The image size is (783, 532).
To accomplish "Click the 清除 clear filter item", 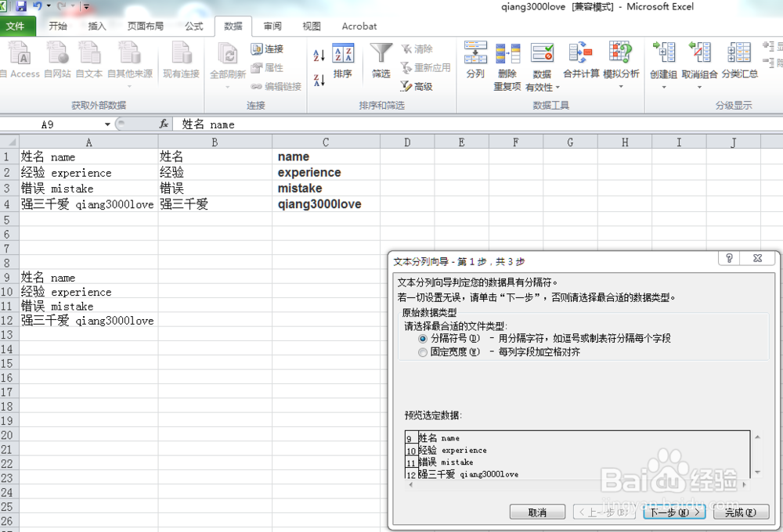I will click(x=417, y=49).
